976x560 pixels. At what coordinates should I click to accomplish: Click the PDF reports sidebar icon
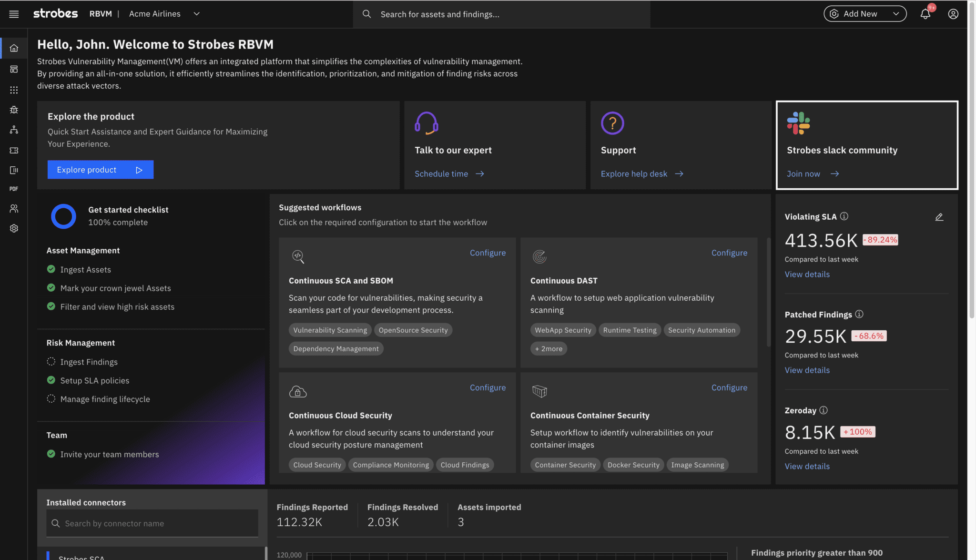(14, 189)
